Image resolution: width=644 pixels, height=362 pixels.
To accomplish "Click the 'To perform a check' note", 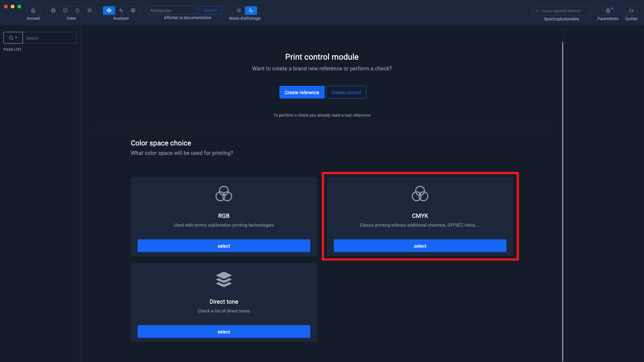I will coord(322,115).
